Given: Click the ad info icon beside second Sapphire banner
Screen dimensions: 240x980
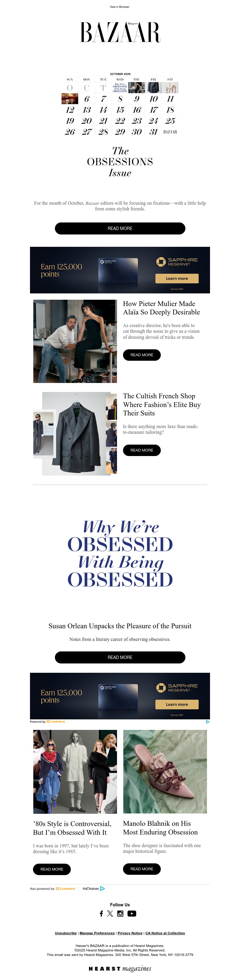Looking at the screenshot, I should click(208, 721).
